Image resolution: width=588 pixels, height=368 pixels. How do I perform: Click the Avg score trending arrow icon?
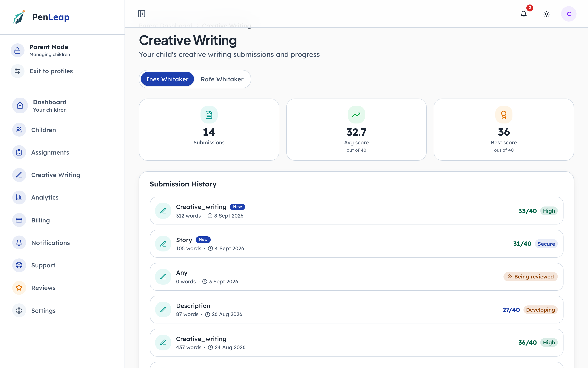(x=356, y=115)
